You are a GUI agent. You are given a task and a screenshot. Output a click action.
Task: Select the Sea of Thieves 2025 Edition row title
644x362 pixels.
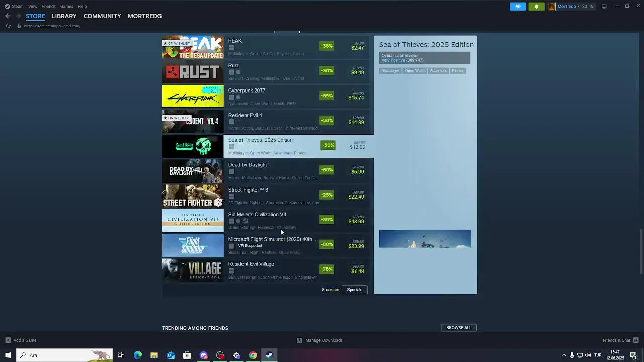[x=260, y=140]
